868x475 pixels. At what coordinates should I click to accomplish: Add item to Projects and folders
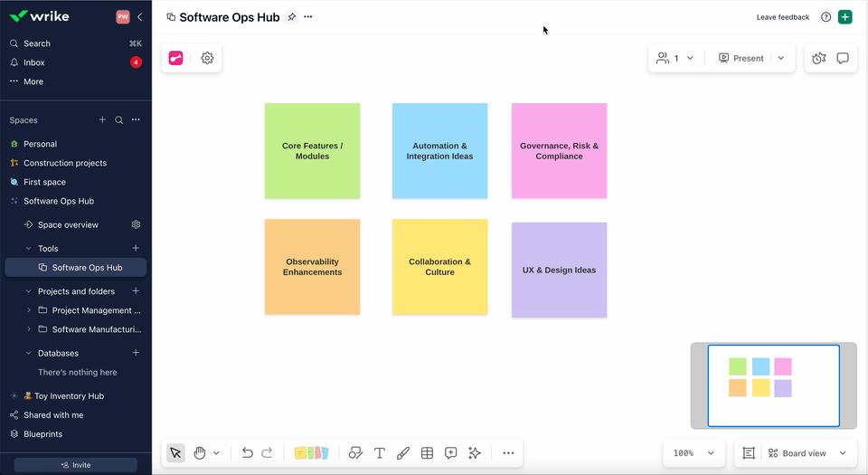pyautogui.click(x=136, y=291)
